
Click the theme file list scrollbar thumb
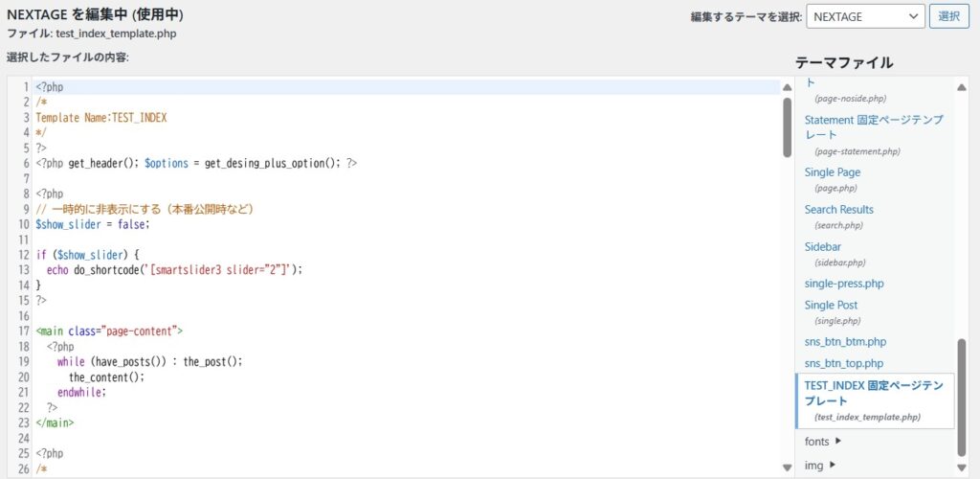(962, 399)
